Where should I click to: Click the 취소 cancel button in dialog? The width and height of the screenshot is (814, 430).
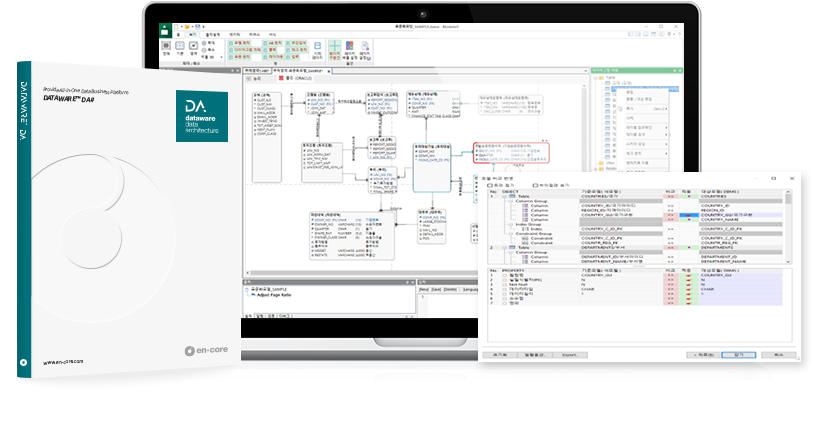(779, 355)
